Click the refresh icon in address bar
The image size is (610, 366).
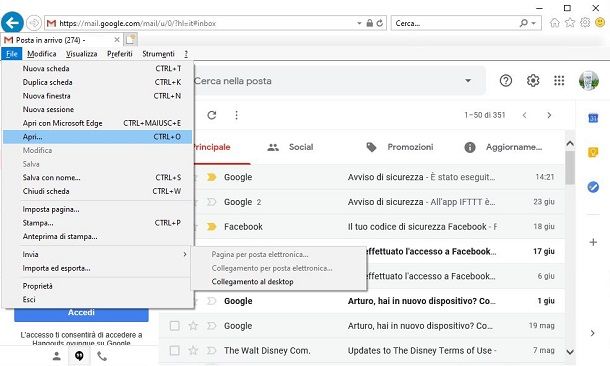point(380,23)
